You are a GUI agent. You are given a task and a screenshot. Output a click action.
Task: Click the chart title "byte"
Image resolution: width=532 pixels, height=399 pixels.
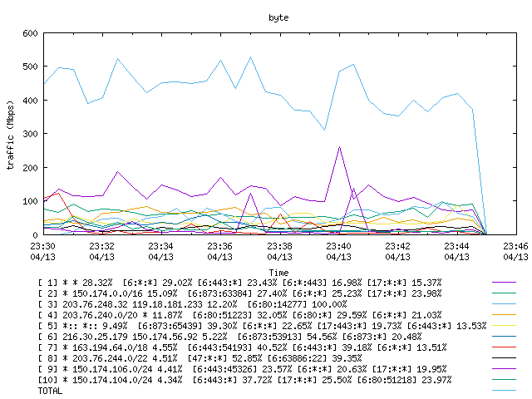pos(278,17)
